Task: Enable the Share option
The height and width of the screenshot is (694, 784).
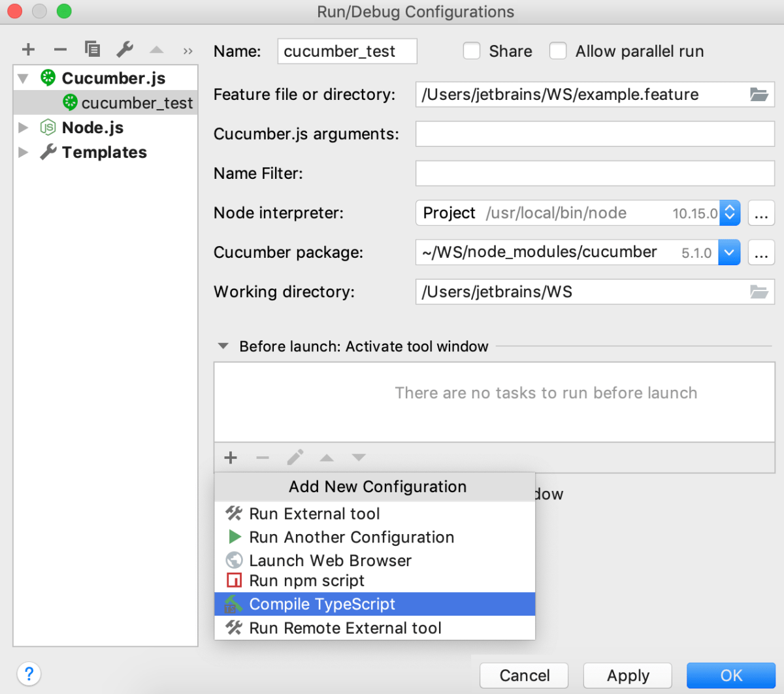Action: pos(472,51)
